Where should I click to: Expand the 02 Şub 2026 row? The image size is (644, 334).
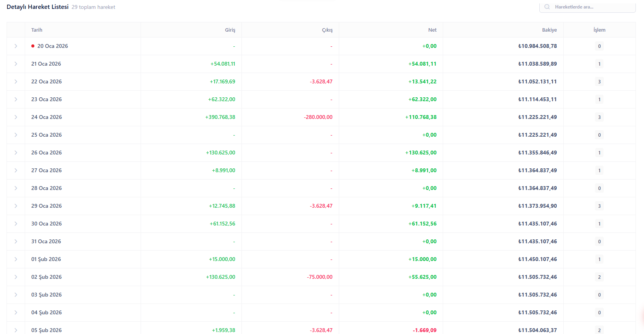16,277
